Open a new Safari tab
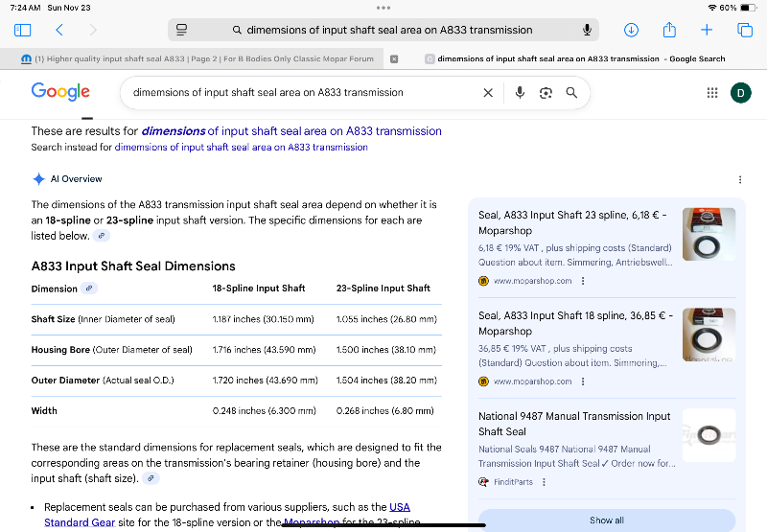Image resolution: width=767 pixels, height=532 pixels. tap(707, 30)
